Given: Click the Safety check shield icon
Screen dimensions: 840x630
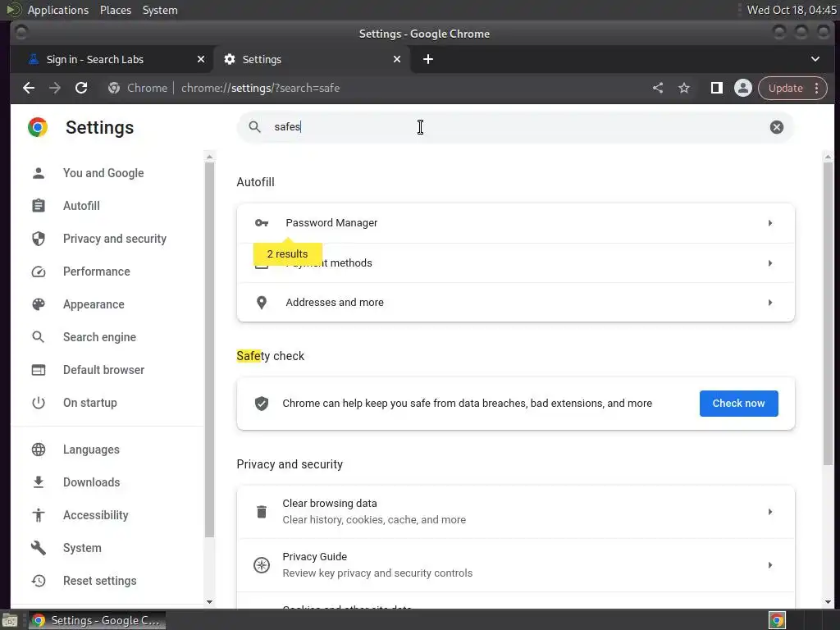Looking at the screenshot, I should click(262, 404).
